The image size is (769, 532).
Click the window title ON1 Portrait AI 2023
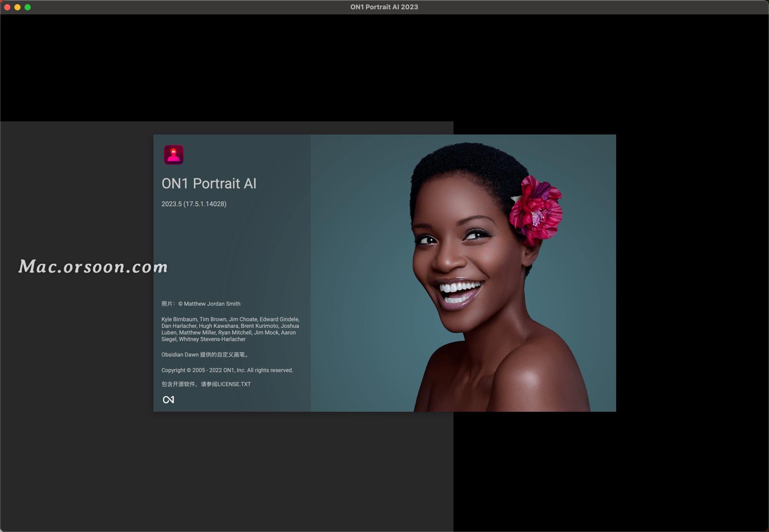(x=384, y=7)
